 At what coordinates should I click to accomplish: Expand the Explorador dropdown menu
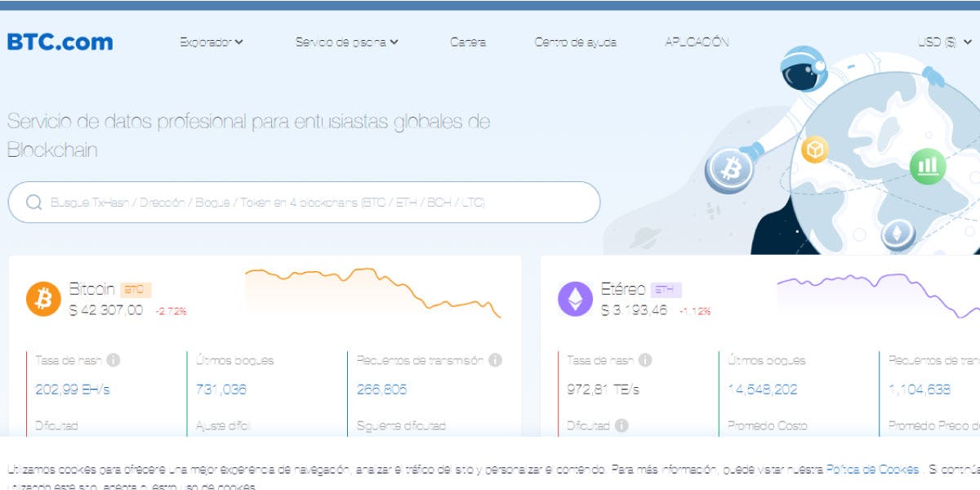click(212, 42)
